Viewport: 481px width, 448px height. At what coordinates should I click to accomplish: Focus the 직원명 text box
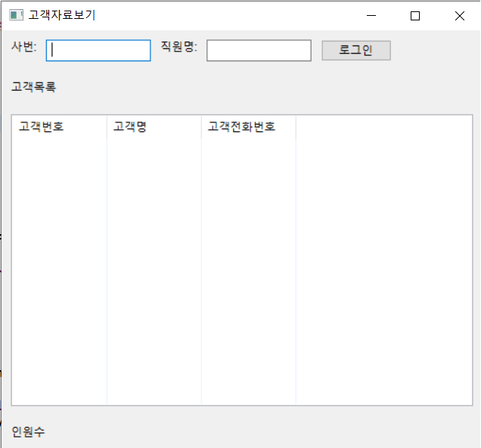(259, 51)
